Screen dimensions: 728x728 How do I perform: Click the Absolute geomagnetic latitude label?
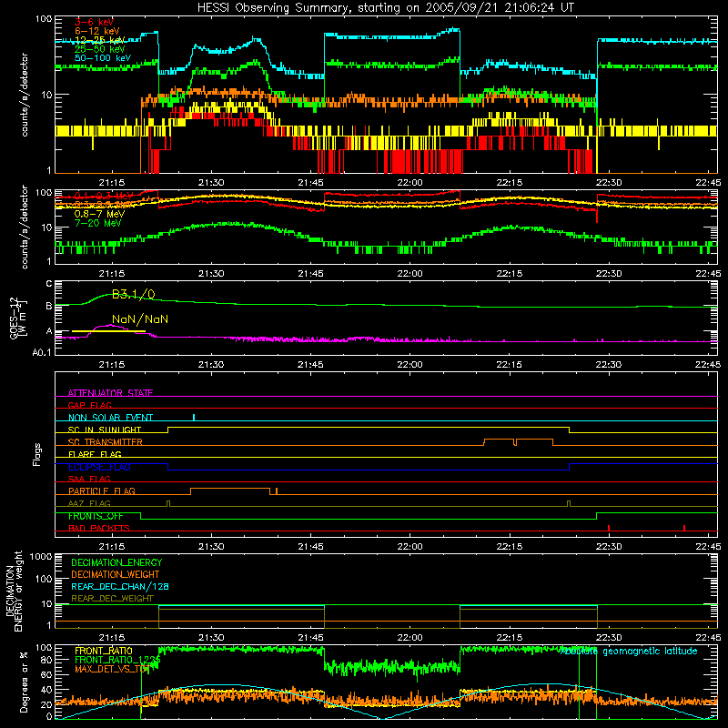[629, 651]
